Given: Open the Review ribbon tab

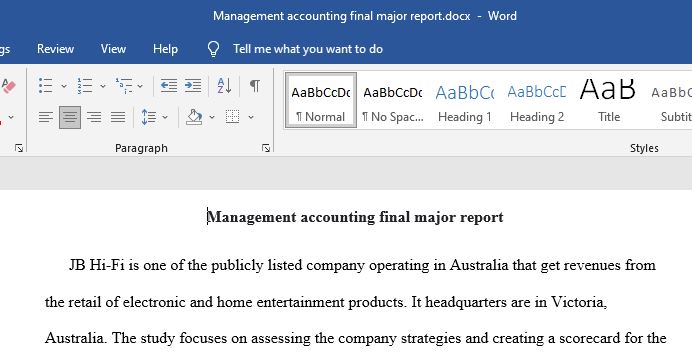Looking at the screenshot, I should [55, 49].
